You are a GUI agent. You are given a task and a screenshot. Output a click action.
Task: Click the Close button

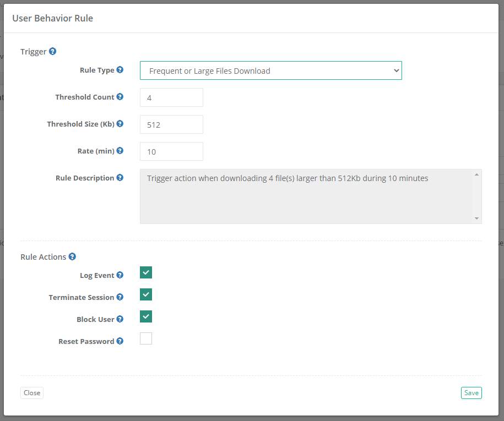pos(31,392)
